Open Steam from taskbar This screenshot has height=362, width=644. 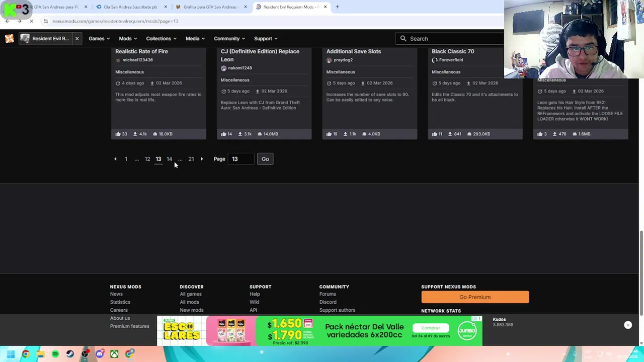[x=70, y=354]
